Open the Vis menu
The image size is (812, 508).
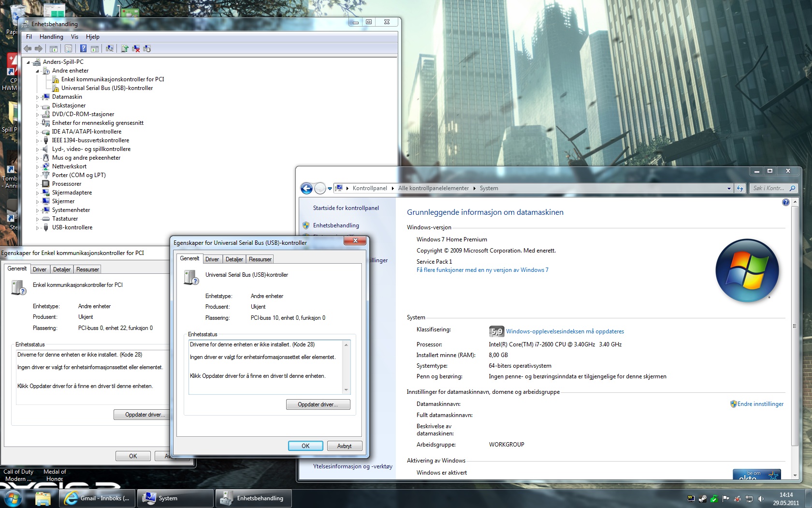point(74,37)
